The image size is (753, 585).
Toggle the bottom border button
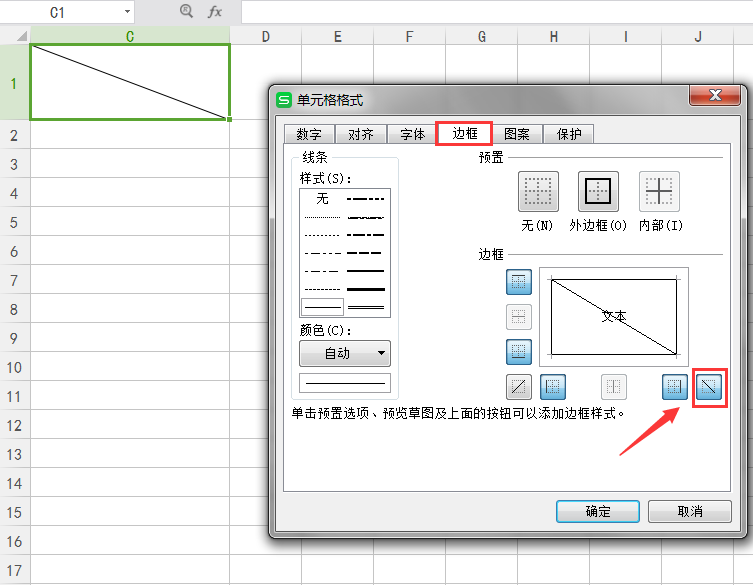click(519, 351)
